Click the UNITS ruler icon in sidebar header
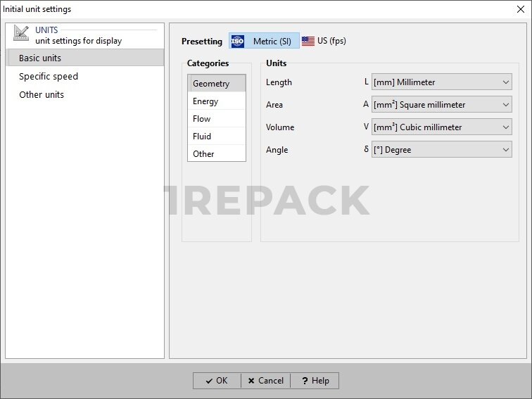The width and height of the screenshot is (532, 399). [21, 34]
